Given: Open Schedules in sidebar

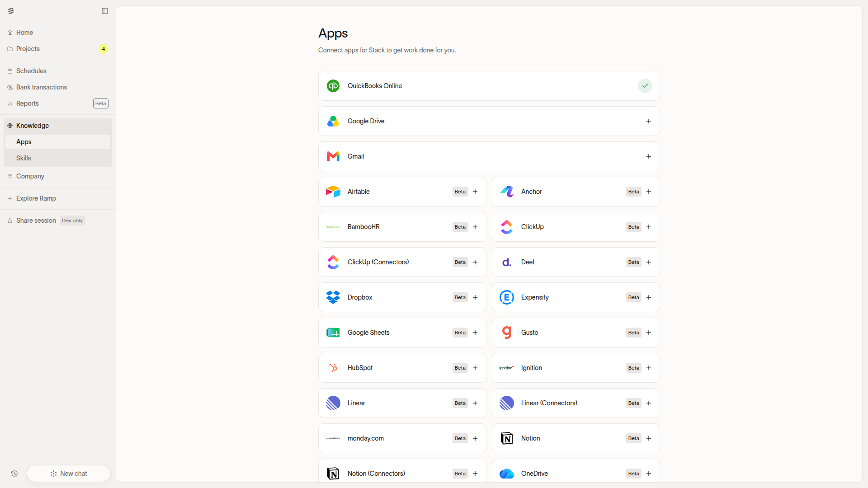Looking at the screenshot, I should coord(58,71).
